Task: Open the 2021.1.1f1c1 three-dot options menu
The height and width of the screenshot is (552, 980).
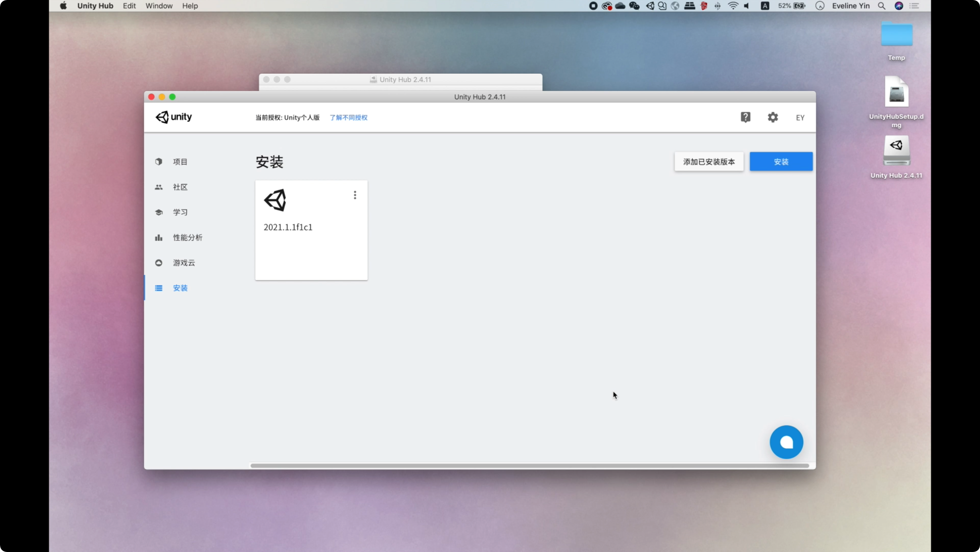Action: 355,195
